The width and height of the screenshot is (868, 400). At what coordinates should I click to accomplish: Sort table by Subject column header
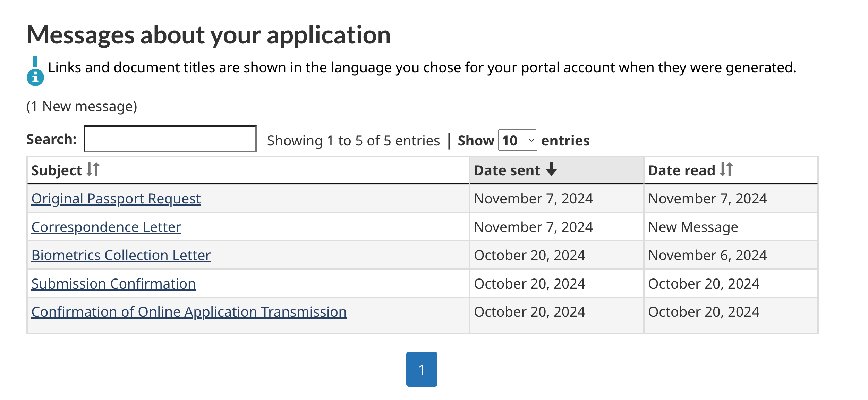(57, 170)
